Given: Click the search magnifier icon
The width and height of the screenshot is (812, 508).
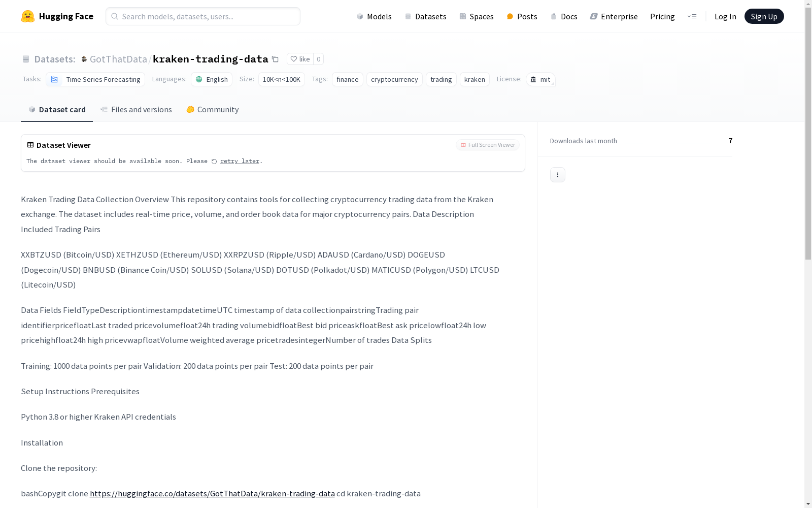Looking at the screenshot, I should pyautogui.click(x=115, y=16).
